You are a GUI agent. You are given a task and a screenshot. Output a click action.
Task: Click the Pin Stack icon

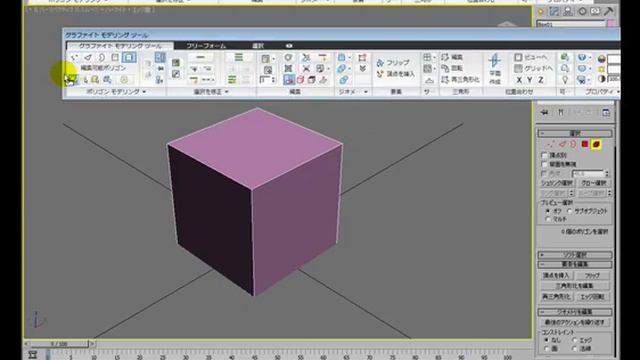(544, 113)
